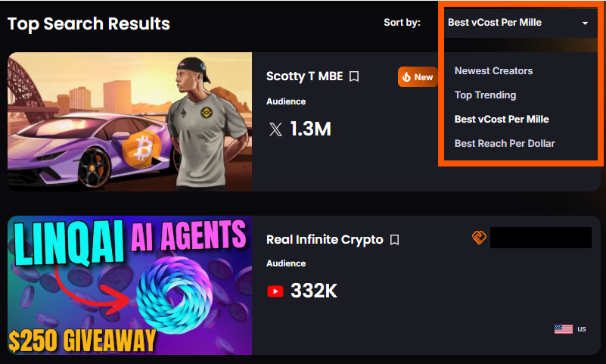Click the flame icon in New badge
Viewport: 606px width, 364px height.
(406, 77)
